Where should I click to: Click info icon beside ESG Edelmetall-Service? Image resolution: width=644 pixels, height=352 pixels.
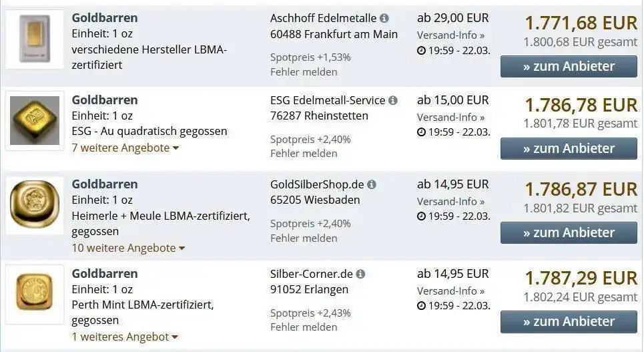[x=393, y=100]
